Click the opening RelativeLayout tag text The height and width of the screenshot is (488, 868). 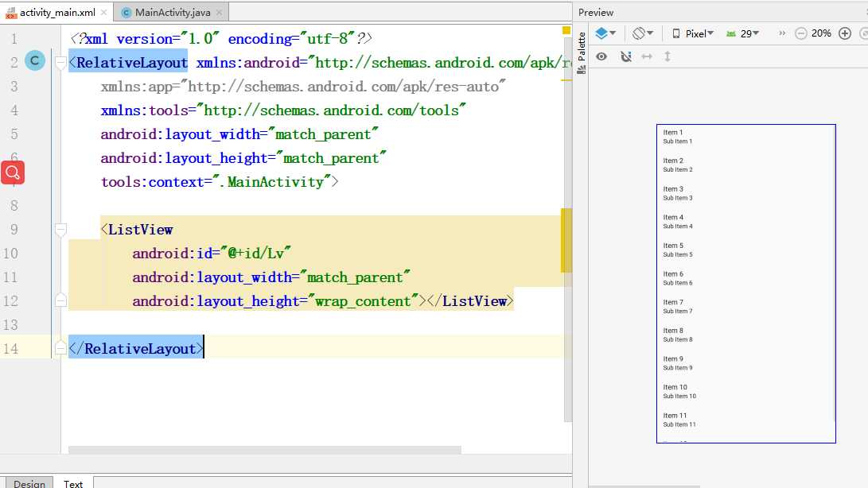coord(128,63)
